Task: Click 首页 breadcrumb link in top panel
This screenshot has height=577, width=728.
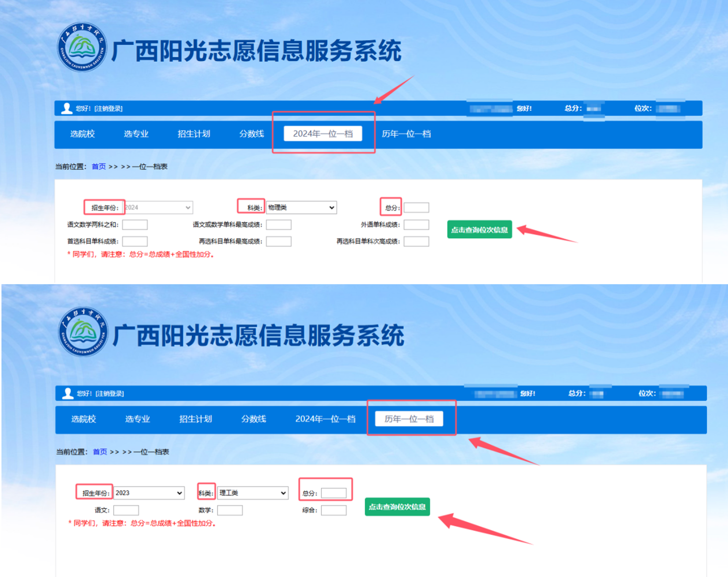Action: tap(99, 167)
